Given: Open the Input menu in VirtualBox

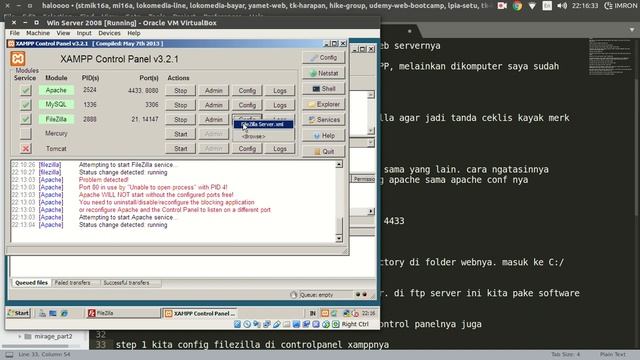Looking at the screenshot, I should point(84,33).
